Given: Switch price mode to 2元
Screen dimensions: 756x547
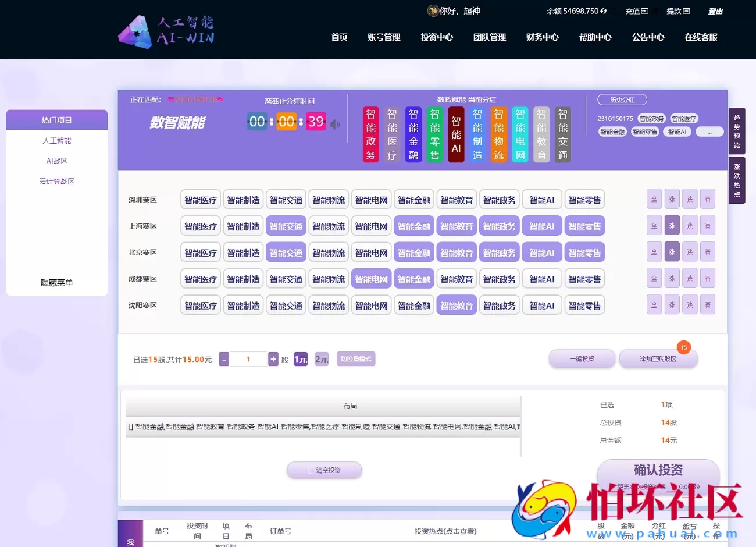Looking at the screenshot, I should [320, 359].
